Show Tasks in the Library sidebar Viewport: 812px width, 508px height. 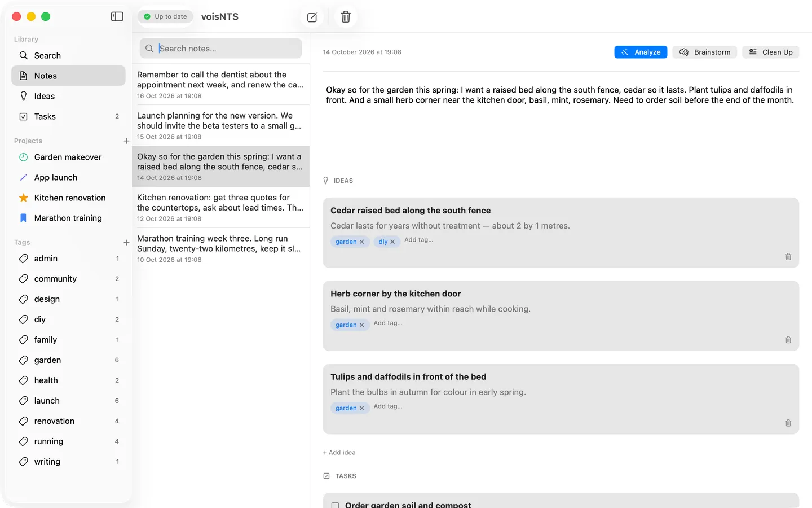pos(68,116)
